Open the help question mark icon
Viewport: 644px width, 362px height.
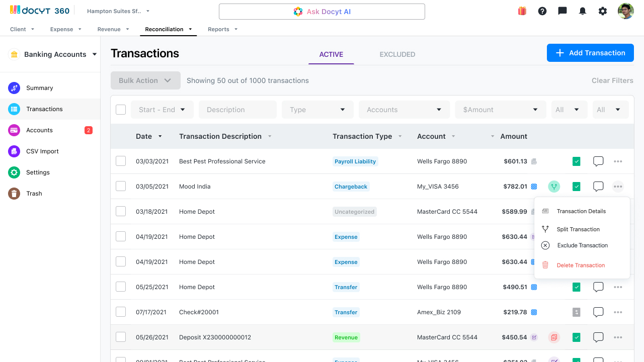click(x=542, y=11)
